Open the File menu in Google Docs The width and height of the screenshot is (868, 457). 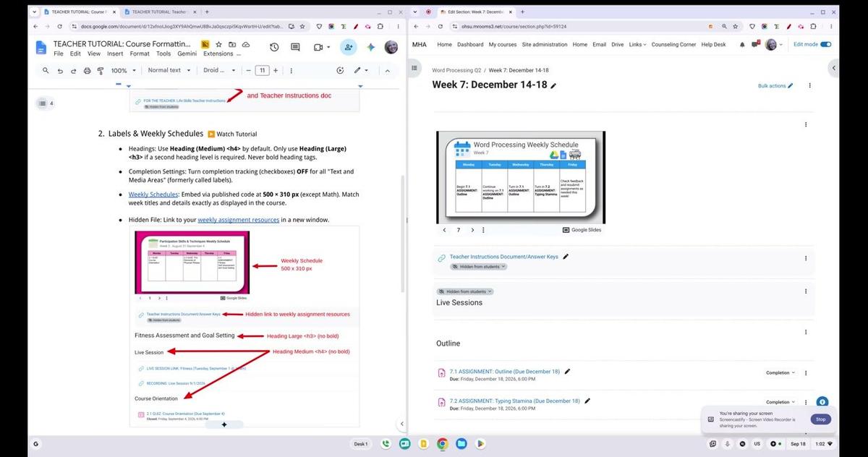click(x=59, y=54)
